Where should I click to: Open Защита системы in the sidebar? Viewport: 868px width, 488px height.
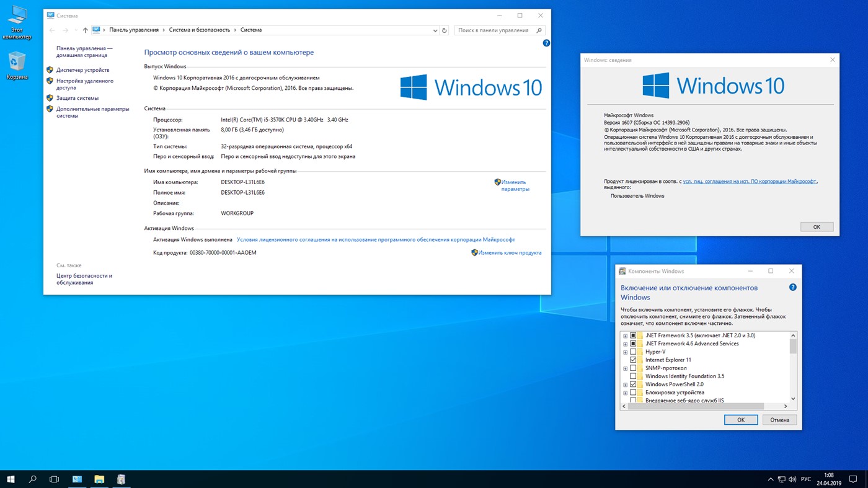(x=77, y=98)
